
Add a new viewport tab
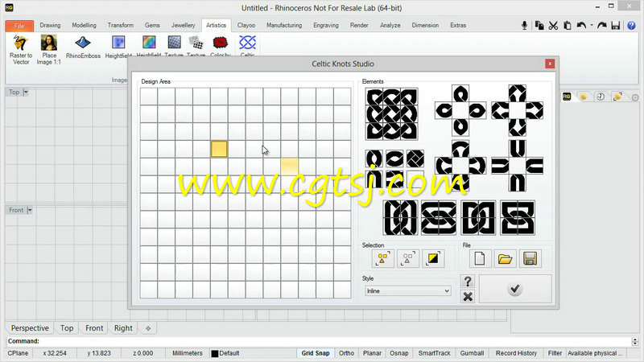pos(148,328)
